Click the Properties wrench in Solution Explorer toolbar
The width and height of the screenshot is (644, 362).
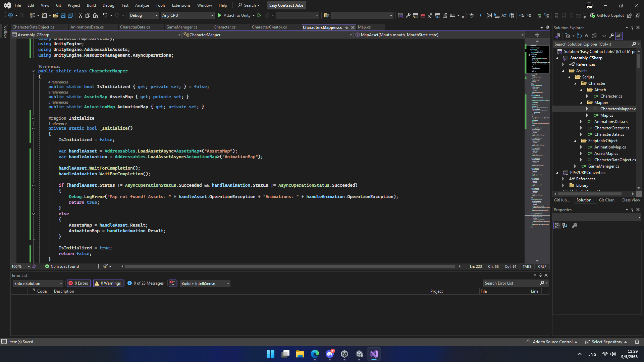point(611,36)
